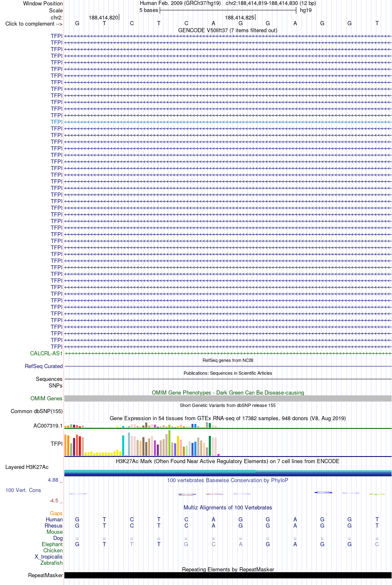This screenshot has height=585, width=392.
Task: Open the RepeatMasker track label
Action: click(45, 575)
